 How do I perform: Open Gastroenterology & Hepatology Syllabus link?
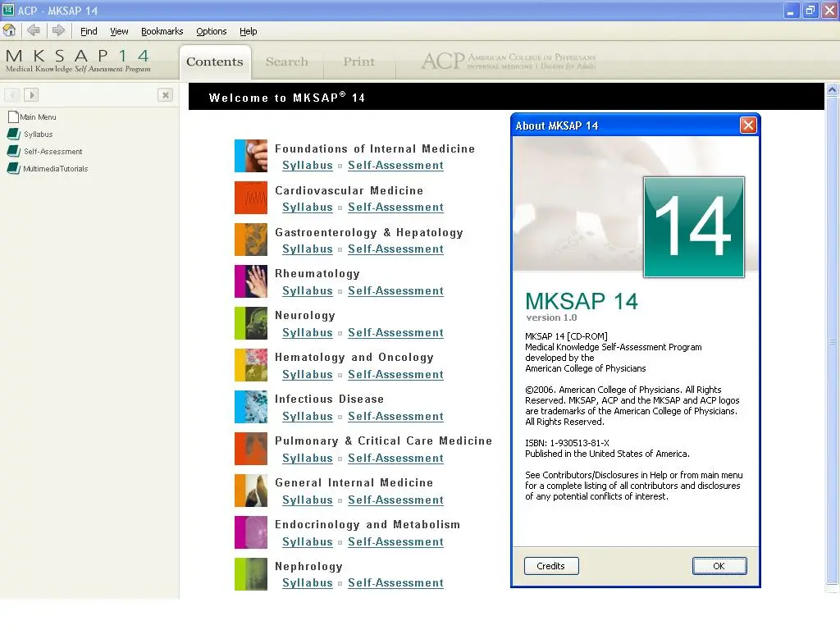(308, 249)
